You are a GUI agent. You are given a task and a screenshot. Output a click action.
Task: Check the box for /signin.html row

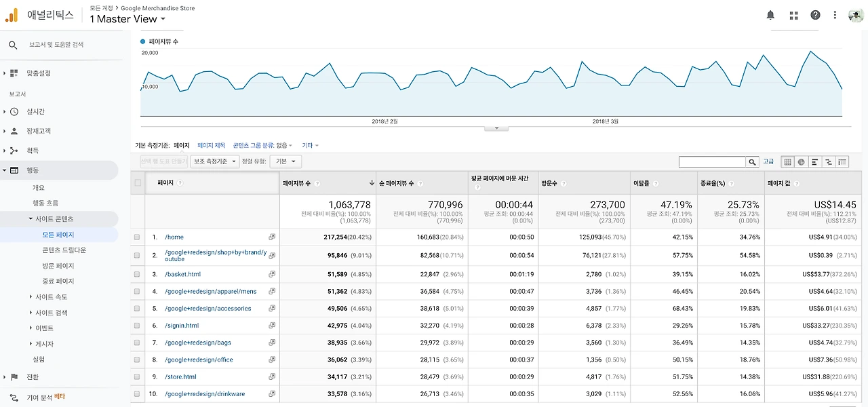click(x=137, y=326)
